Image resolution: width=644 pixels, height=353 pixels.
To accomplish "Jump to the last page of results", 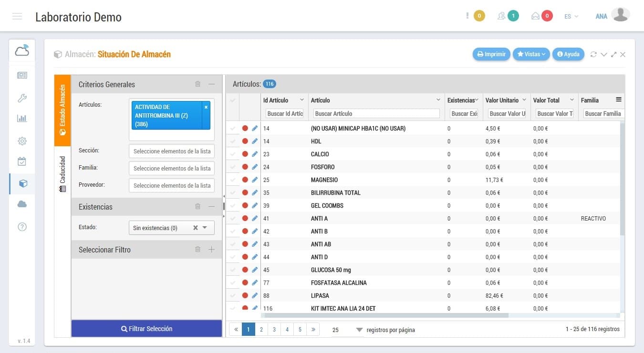I will (313, 329).
